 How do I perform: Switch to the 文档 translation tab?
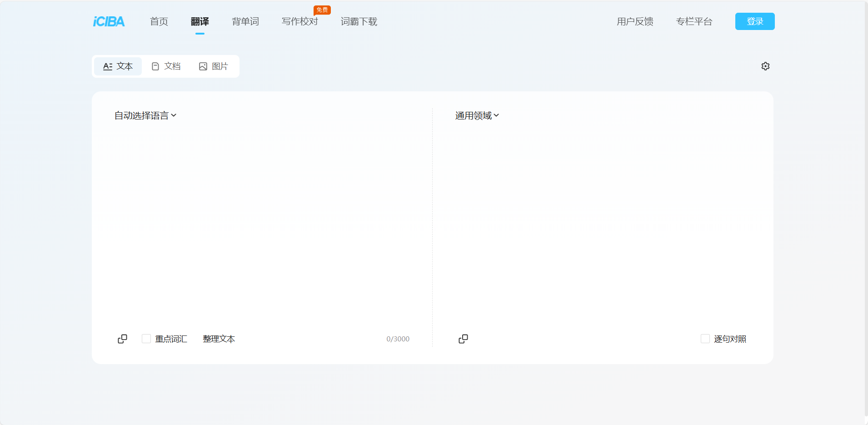coord(166,66)
